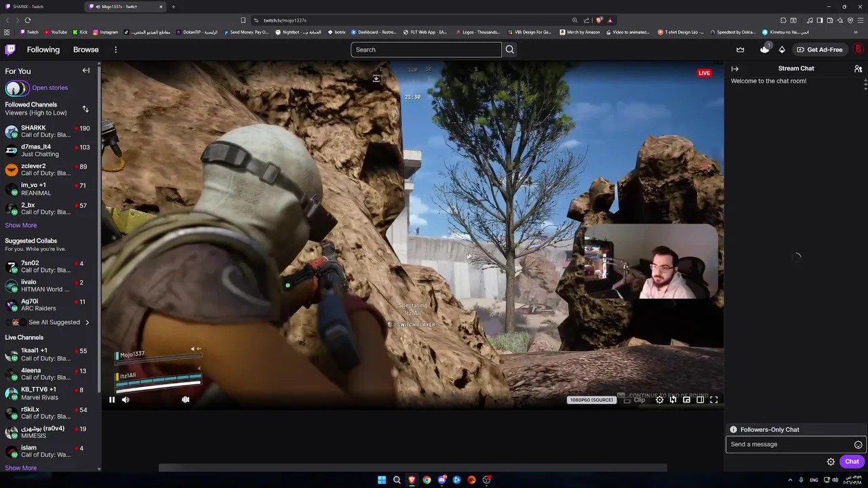868x488 pixels.
Task: Click the Twitch search input field
Action: point(426,49)
